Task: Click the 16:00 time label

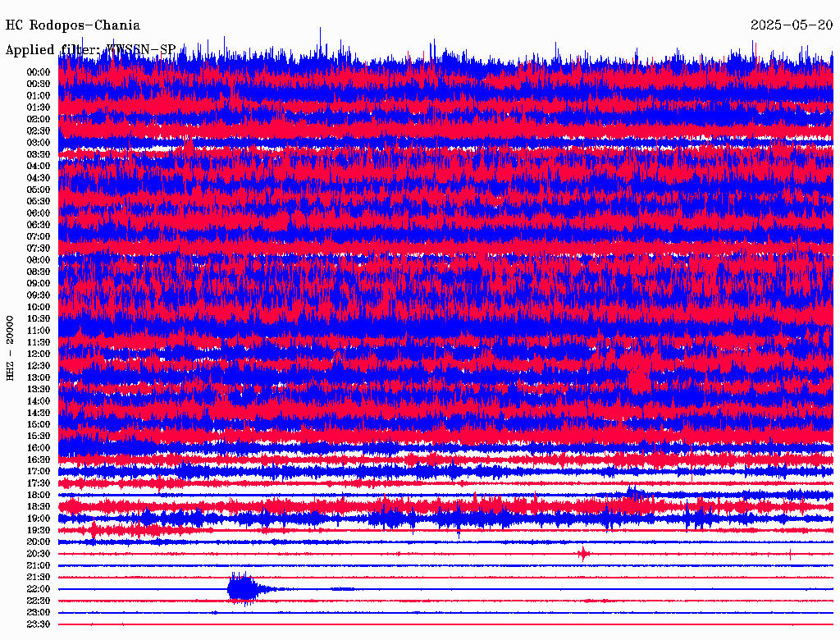Action: (x=39, y=448)
